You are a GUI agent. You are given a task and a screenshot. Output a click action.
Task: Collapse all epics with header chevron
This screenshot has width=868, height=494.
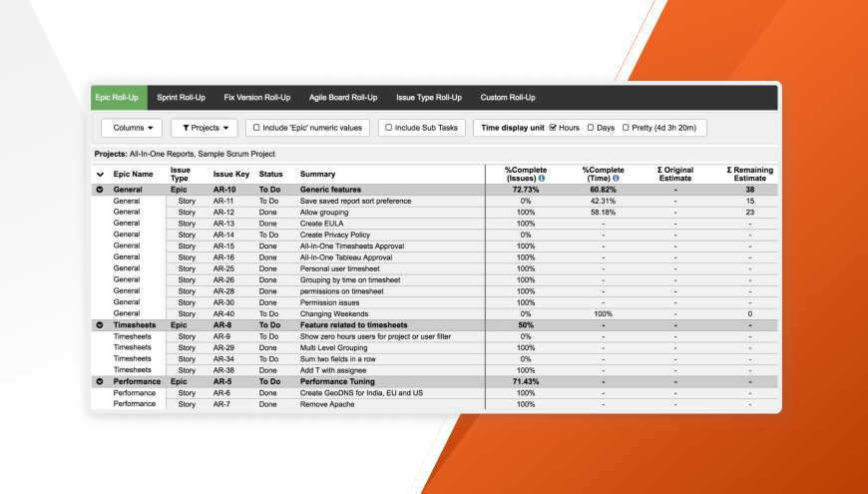(x=100, y=175)
